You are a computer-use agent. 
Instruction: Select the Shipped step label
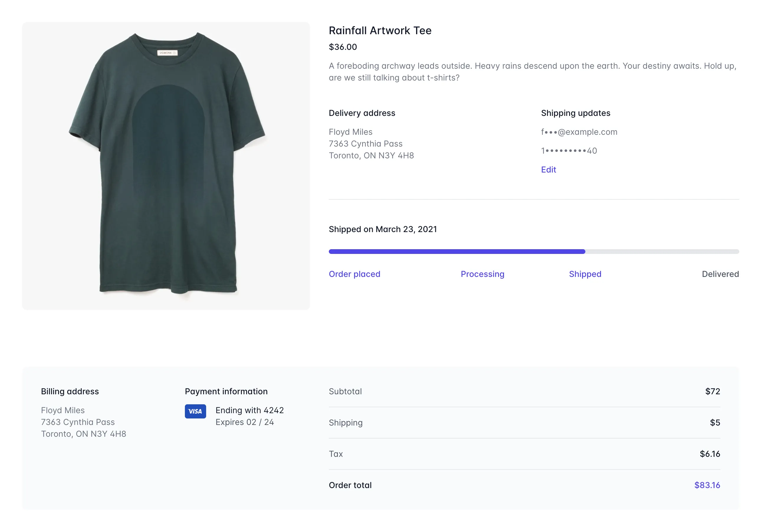[x=585, y=274]
